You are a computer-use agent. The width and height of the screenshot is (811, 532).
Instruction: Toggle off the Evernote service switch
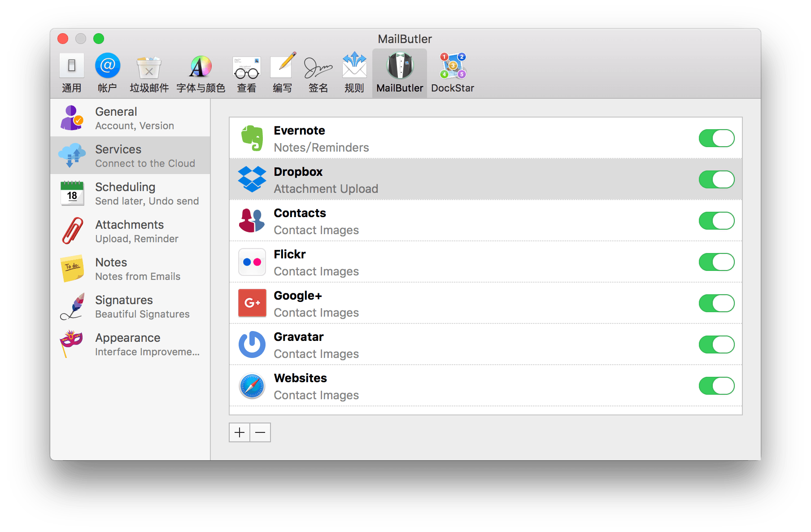pyautogui.click(x=716, y=138)
